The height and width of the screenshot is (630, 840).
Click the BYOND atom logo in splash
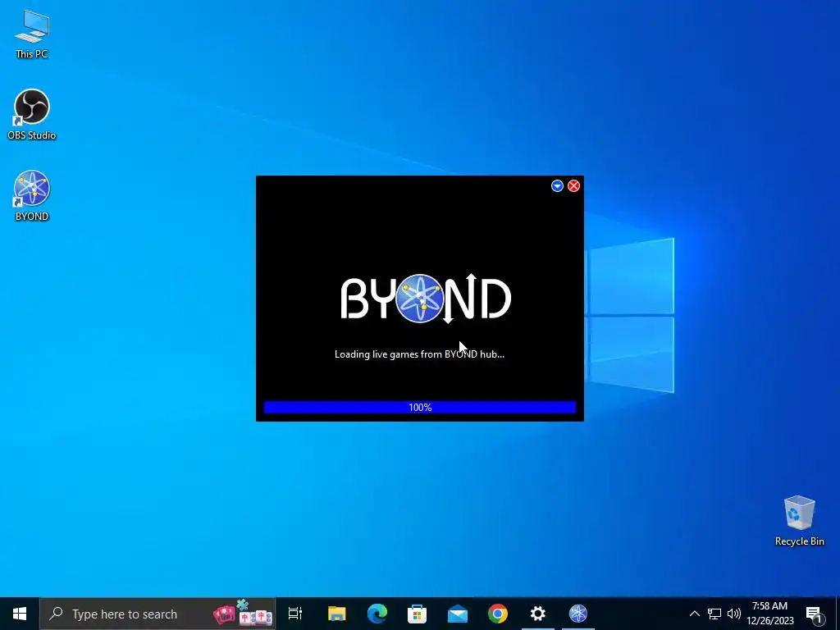[419, 299]
